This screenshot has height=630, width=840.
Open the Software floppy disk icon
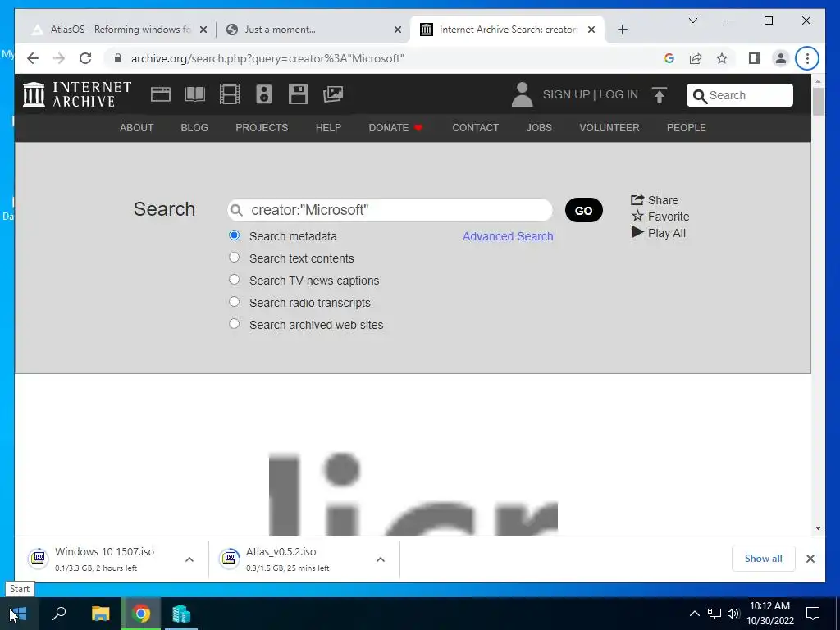click(299, 94)
